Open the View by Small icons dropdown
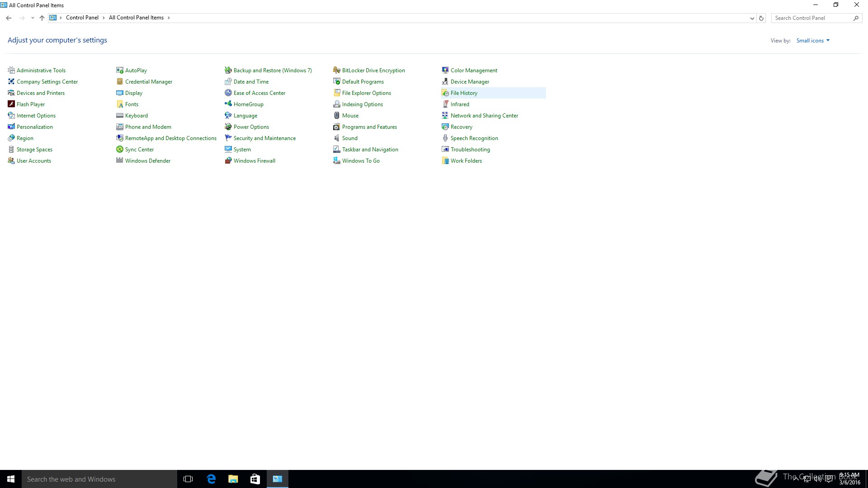The width and height of the screenshot is (868, 488). 813,40
